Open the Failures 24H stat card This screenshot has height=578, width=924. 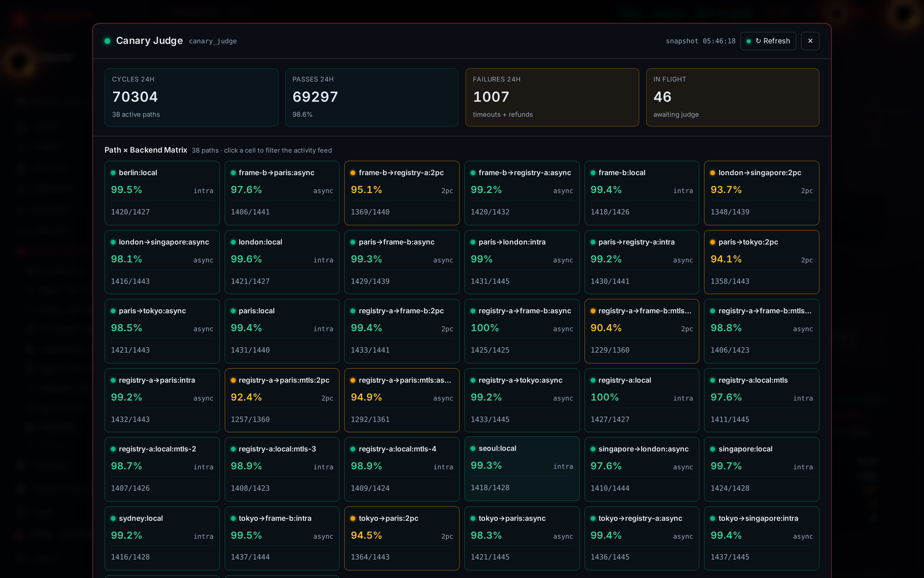[x=552, y=97]
